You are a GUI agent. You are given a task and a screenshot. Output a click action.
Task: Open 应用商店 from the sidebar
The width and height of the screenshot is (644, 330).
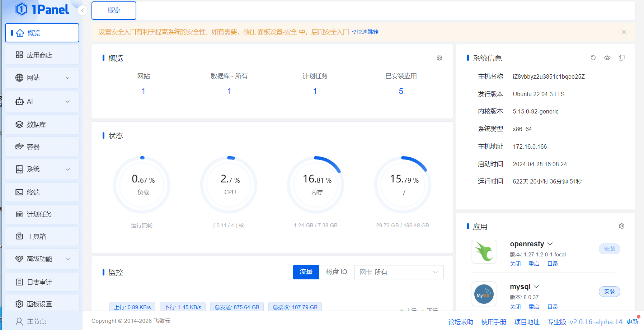tap(39, 55)
